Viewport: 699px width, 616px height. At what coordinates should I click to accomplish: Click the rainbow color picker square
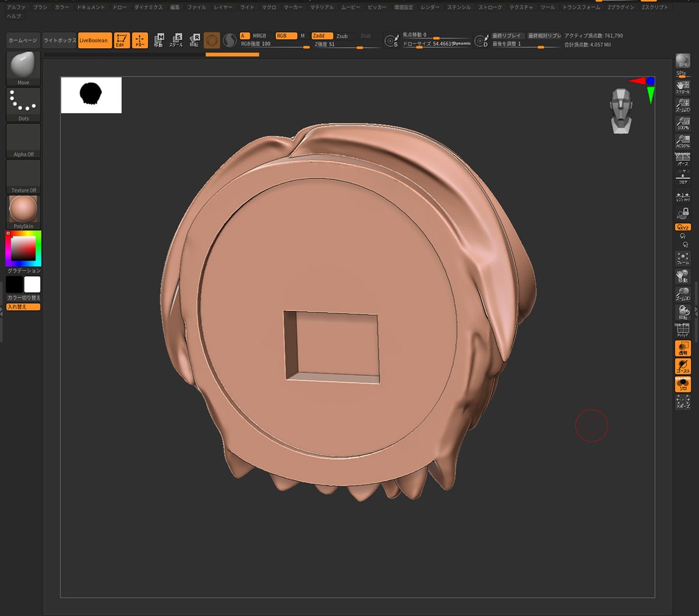click(x=23, y=249)
